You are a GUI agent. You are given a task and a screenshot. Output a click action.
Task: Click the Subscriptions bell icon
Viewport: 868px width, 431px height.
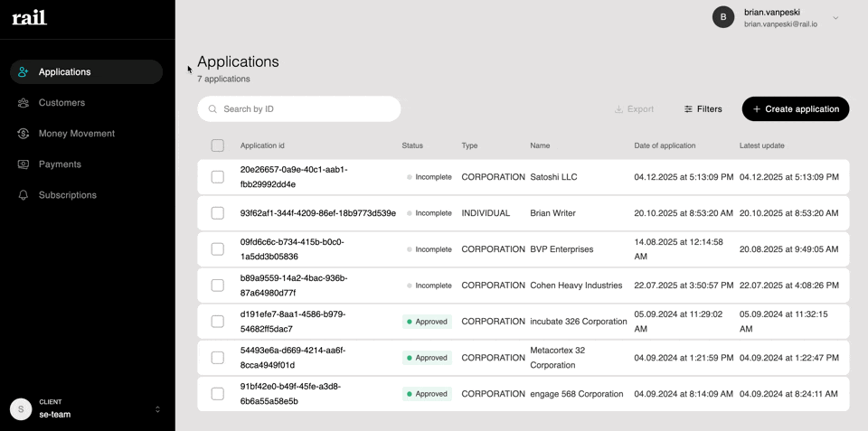24,195
